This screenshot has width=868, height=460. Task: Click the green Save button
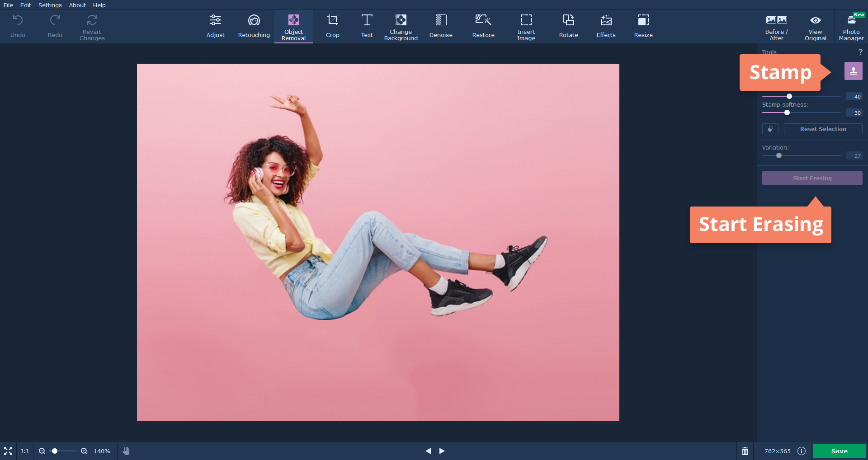pos(839,451)
